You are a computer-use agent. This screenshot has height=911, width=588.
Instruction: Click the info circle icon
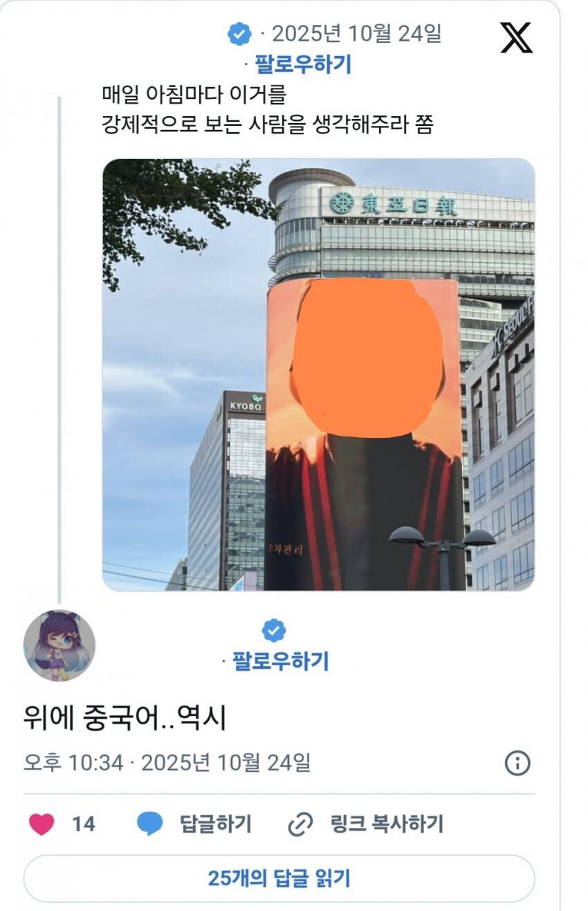pos(517,763)
